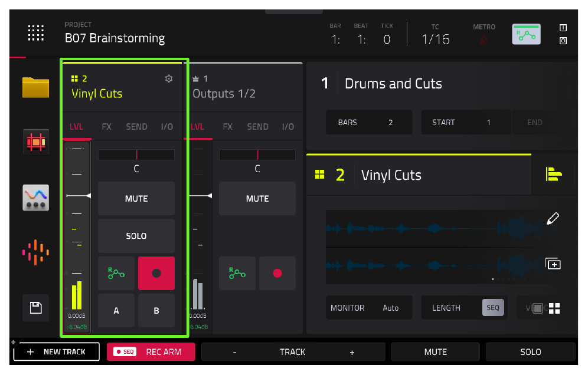Open the TC 1/16 timing selector
The image size is (588, 375).
(435, 35)
